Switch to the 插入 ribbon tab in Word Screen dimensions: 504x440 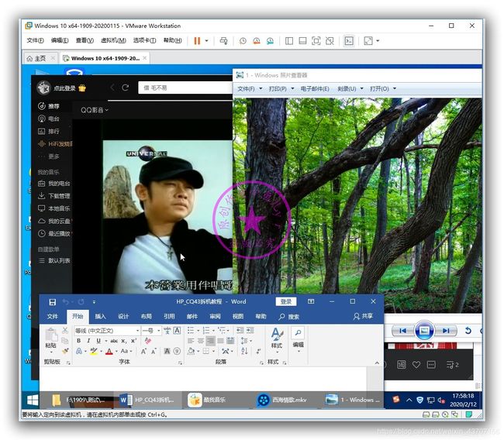pos(100,316)
